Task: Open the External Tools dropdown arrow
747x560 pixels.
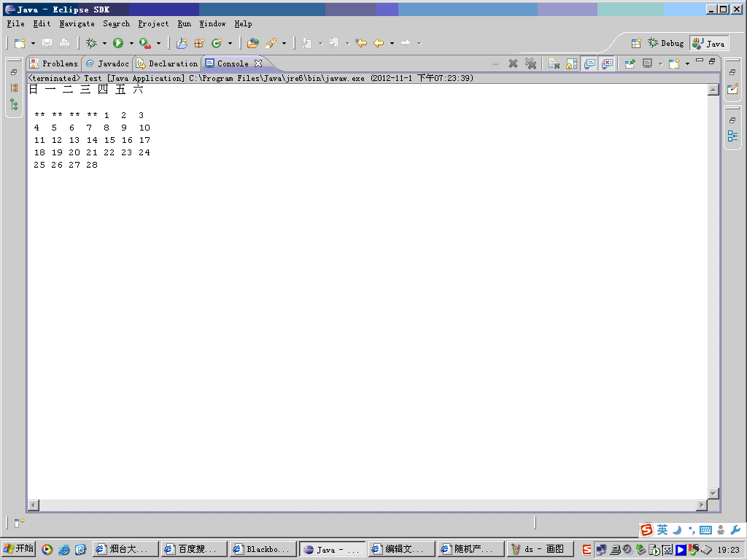Action: (x=158, y=43)
